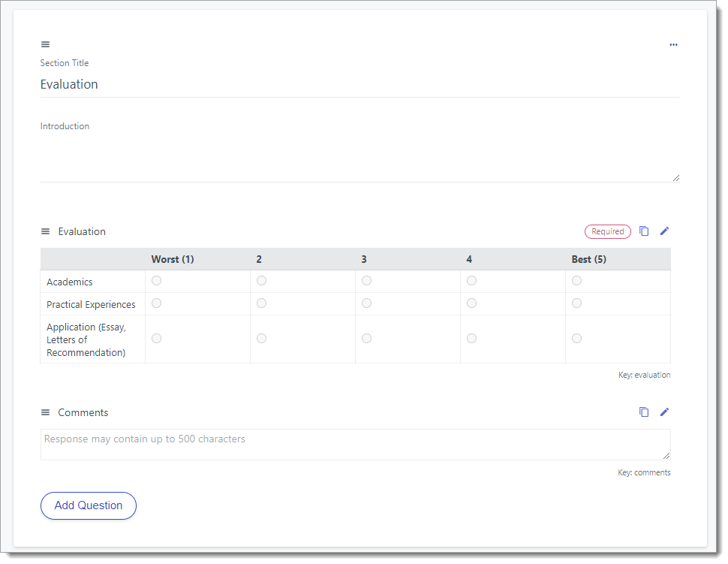
Task: Click the Comments question drag handle
Action: click(x=45, y=412)
